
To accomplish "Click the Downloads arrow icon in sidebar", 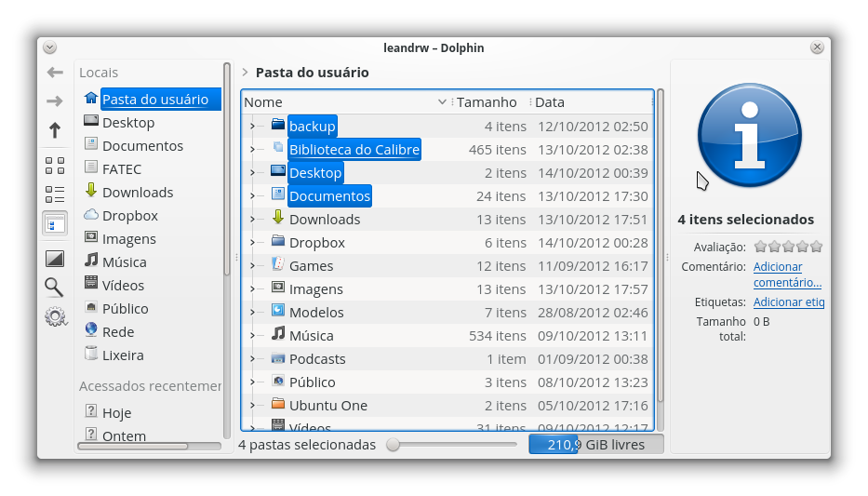I will (x=91, y=191).
